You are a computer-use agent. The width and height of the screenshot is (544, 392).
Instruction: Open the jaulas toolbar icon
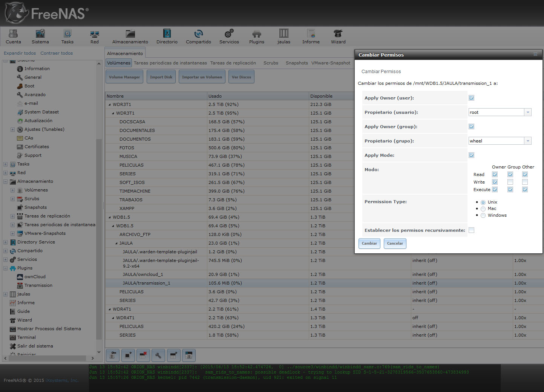pyautogui.click(x=284, y=37)
